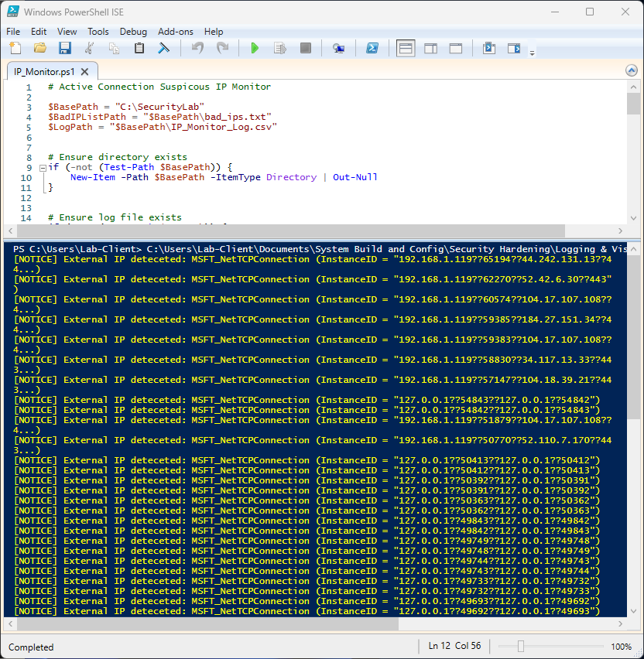Create a new script with the New icon
Viewport: 644px width, 659px height.
[x=15, y=48]
